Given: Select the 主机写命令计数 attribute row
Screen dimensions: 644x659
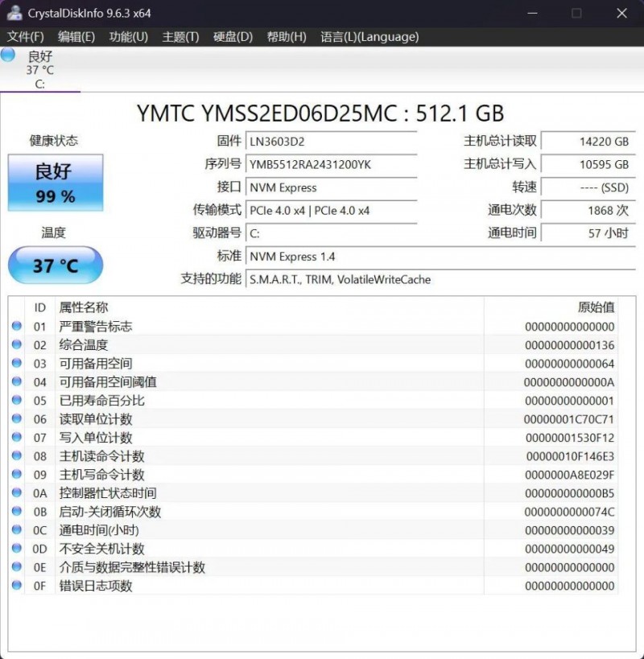Looking at the screenshot, I should [161, 475].
